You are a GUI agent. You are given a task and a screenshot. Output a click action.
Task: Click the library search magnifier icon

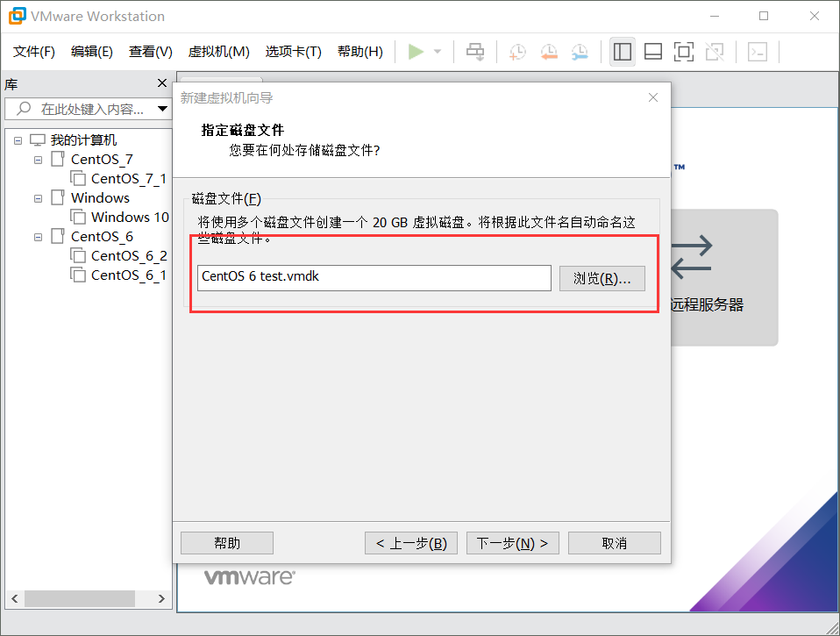click(24, 109)
